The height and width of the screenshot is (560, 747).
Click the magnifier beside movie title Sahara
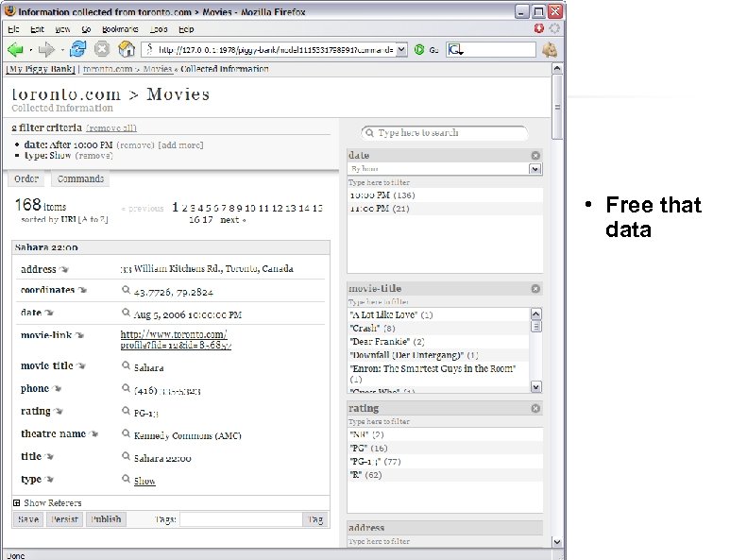click(x=126, y=365)
